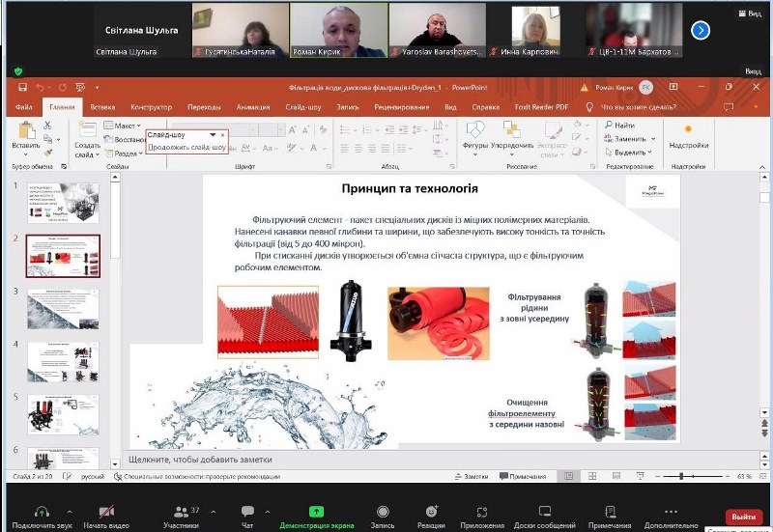
Task: Open Приложения apps in Zoom toolbar
Action: point(482,517)
